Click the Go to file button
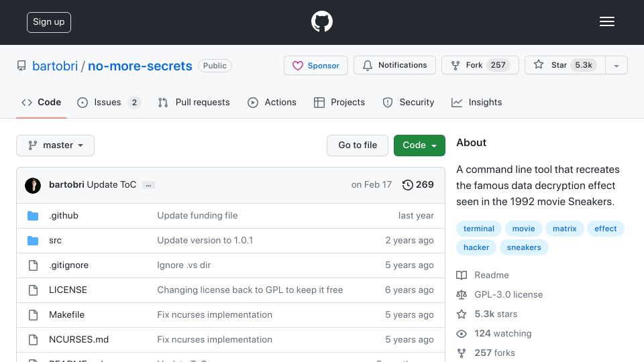Image resolution: width=644 pixels, height=362 pixels. tap(358, 145)
